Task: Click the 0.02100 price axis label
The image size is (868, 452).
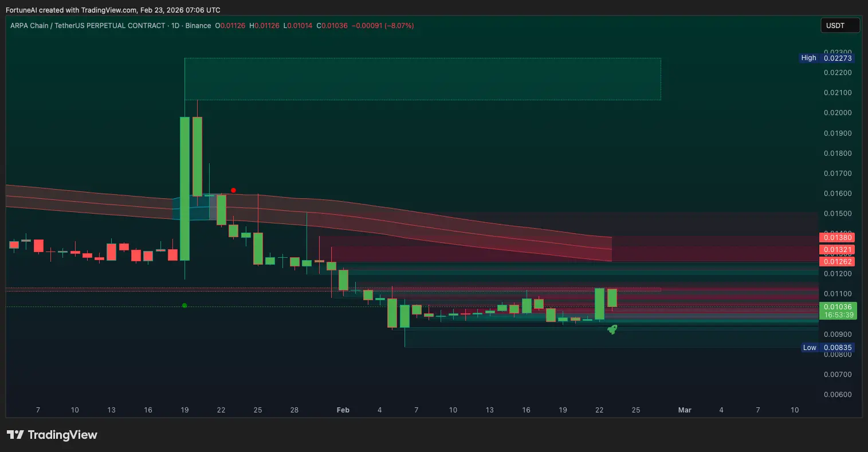Action: click(838, 93)
